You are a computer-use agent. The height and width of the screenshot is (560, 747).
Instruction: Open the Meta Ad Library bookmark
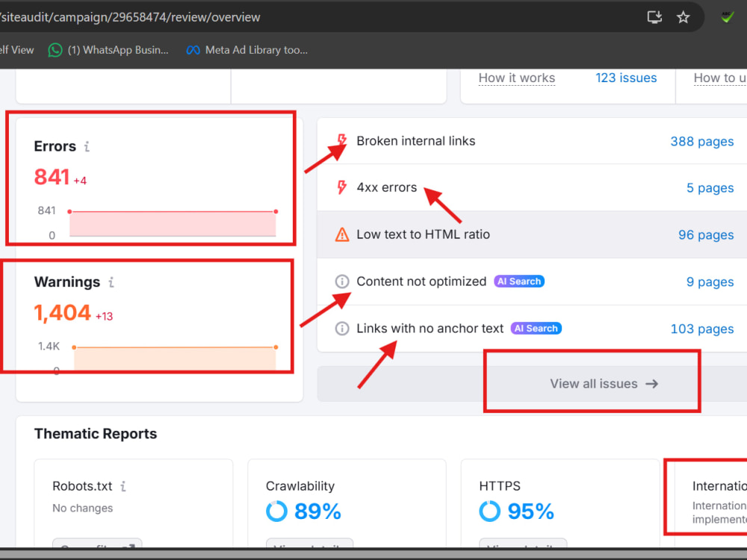247,50
